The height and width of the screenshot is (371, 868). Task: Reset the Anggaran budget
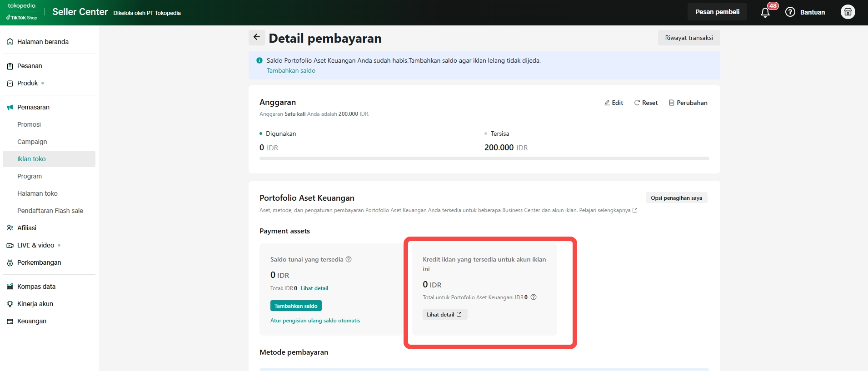646,103
